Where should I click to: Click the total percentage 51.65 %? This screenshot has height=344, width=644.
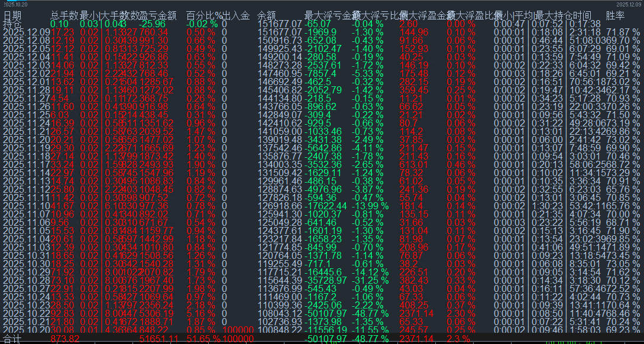click(203, 339)
